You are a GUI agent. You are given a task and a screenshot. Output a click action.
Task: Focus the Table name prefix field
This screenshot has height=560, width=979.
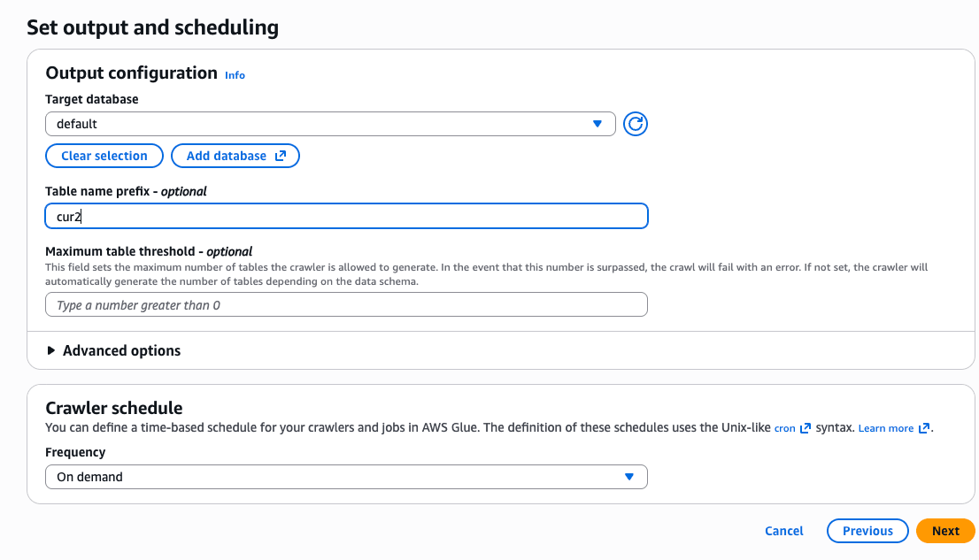(345, 216)
